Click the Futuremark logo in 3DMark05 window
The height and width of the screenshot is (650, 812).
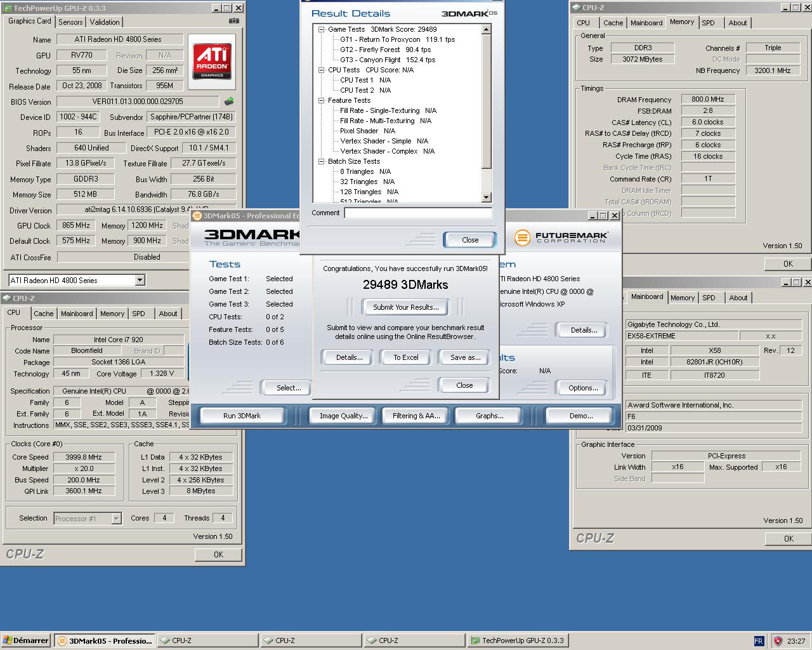tap(561, 237)
